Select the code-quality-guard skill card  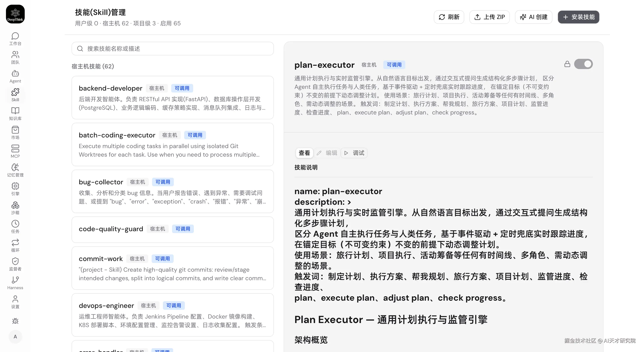click(x=173, y=230)
